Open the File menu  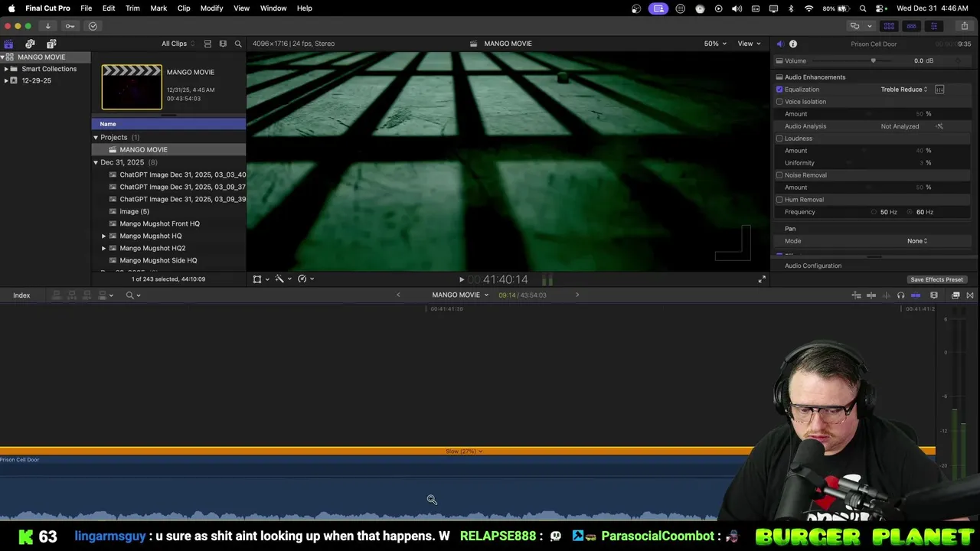click(87, 8)
